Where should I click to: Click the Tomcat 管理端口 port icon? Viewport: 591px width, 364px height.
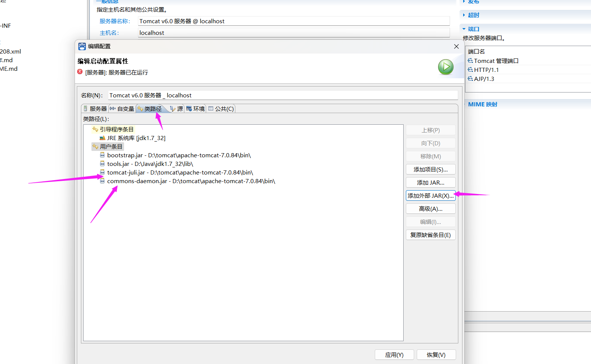coord(470,61)
